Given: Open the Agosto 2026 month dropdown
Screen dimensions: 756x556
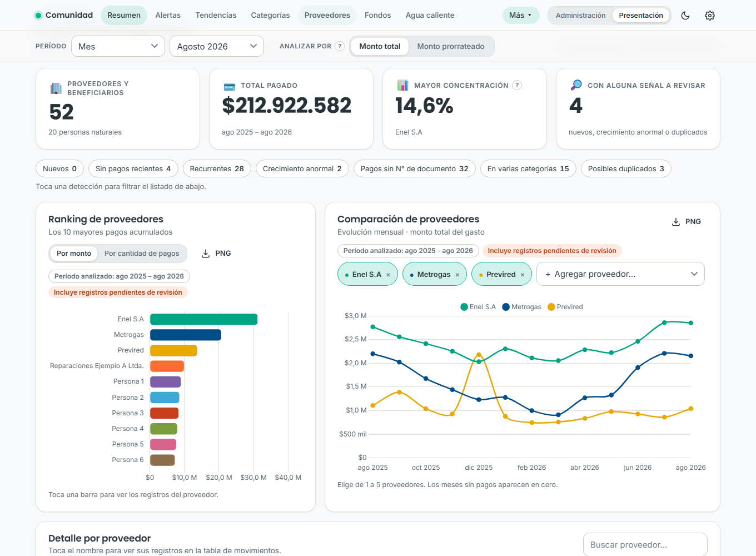Looking at the screenshot, I should (217, 46).
